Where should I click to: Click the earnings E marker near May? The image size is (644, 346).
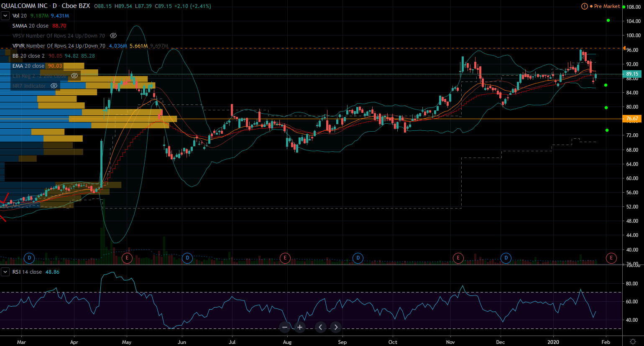pos(127,258)
